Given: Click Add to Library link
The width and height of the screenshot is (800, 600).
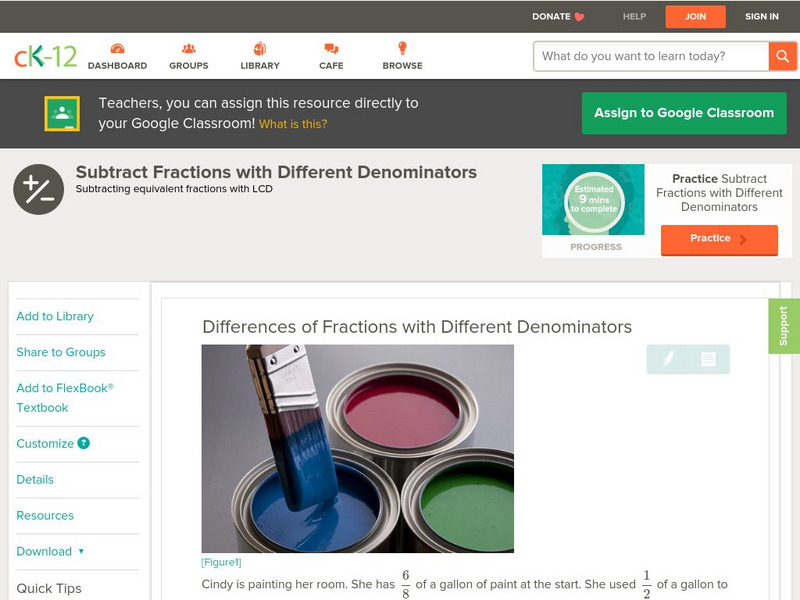Looking at the screenshot, I should (x=55, y=316).
